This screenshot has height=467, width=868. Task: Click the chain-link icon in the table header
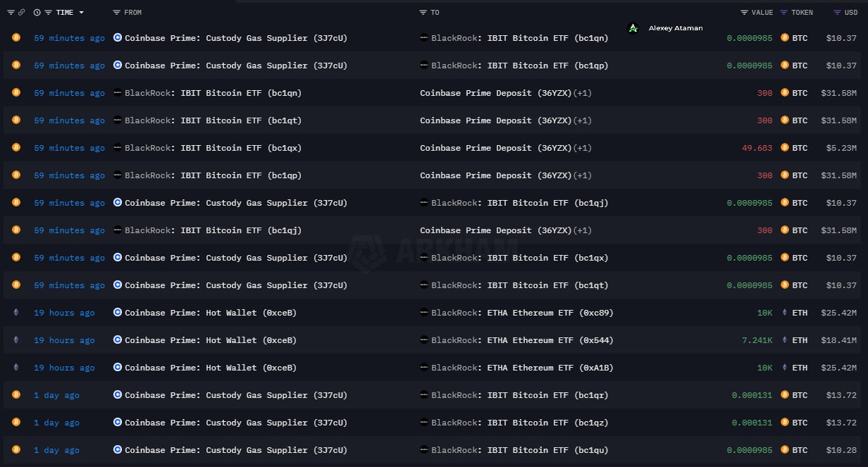coord(21,13)
